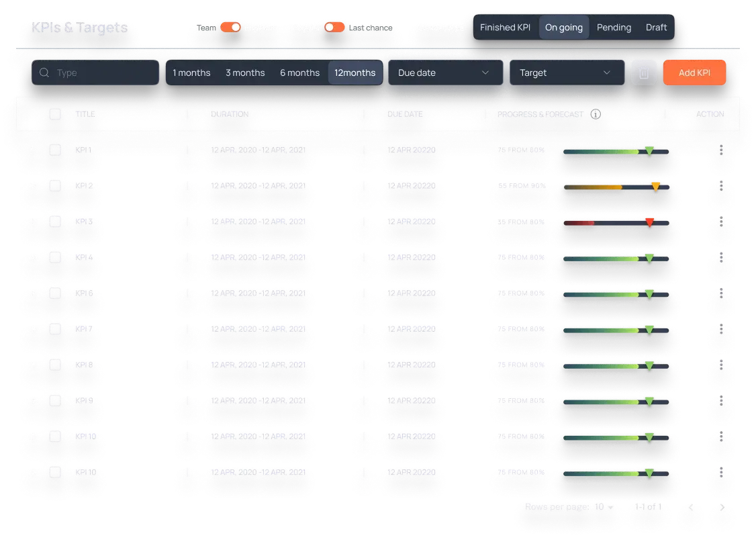Open three-dot action menu for KPI 3
The height and width of the screenshot is (550, 756).
721,222
